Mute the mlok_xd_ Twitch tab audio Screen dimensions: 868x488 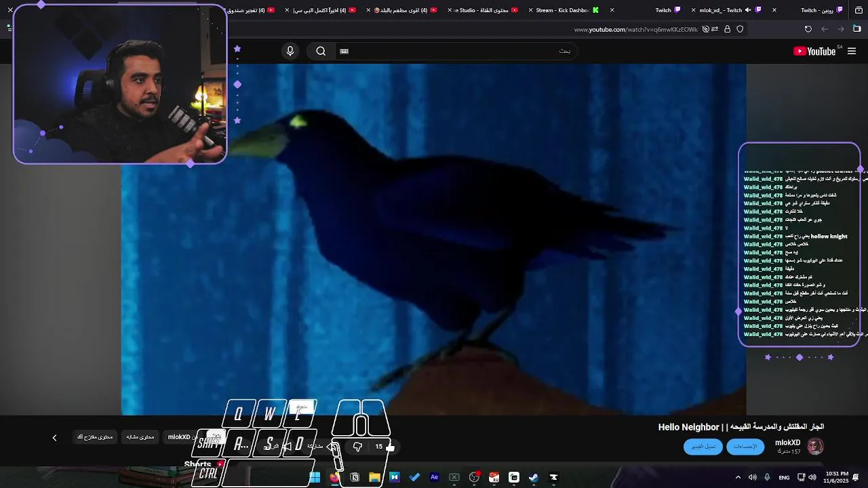(749, 10)
